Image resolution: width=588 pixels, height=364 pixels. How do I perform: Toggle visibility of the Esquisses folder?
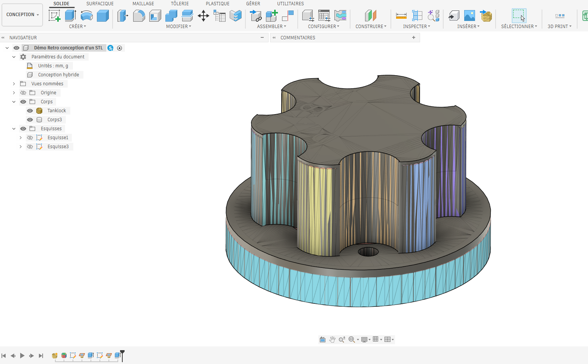click(x=23, y=129)
